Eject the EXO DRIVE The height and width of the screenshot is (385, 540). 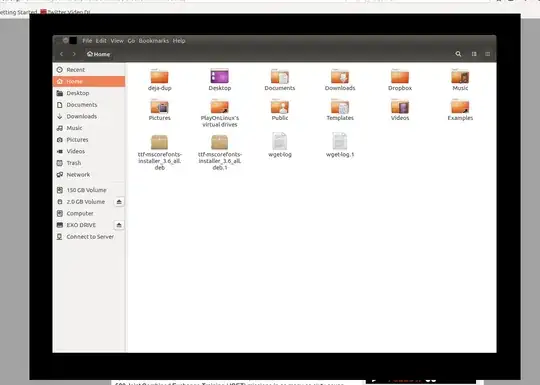tap(119, 225)
